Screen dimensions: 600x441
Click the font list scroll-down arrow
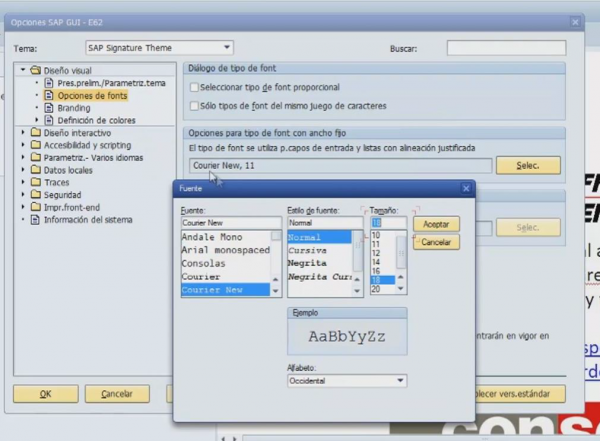coord(276,291)
